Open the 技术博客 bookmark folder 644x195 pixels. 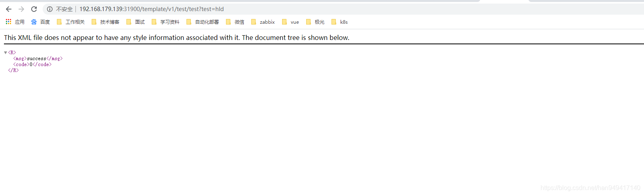point(105,22)
